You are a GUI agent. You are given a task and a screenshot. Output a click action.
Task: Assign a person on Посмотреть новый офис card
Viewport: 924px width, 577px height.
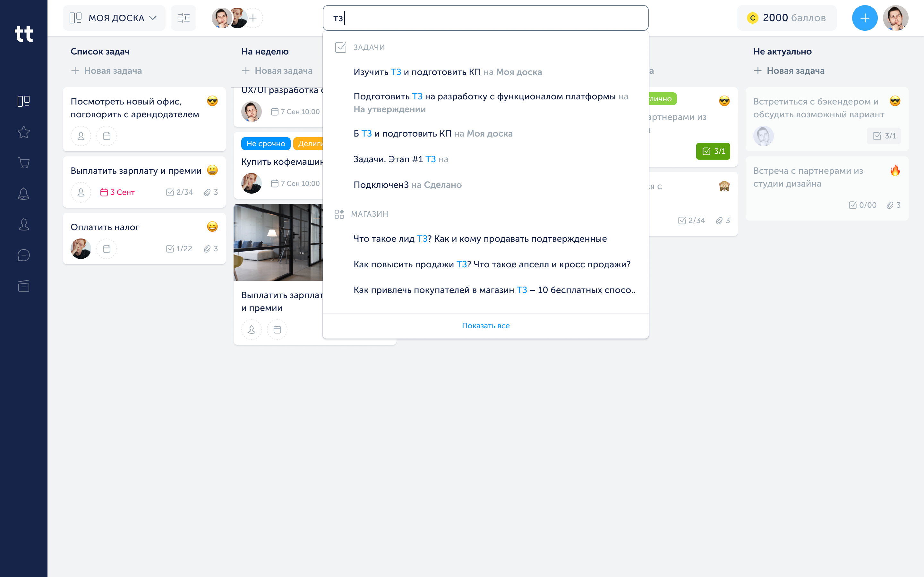[x=81, y=136]
